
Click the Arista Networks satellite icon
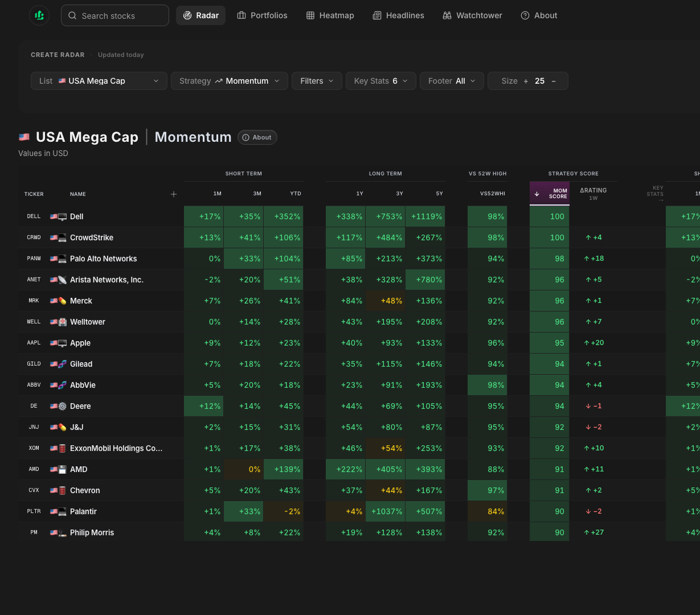click(x=63, y=280)
